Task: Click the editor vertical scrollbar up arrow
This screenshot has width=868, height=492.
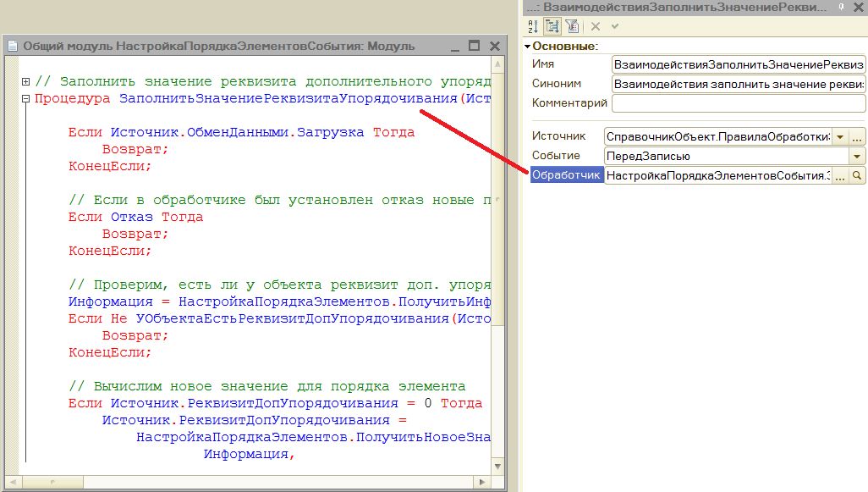Action: [x=497, y=64]
